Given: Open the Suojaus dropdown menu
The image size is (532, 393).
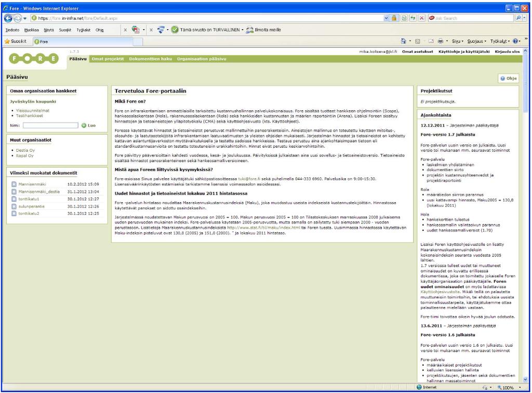Looking at the screenshot, I should click(477, 42).
